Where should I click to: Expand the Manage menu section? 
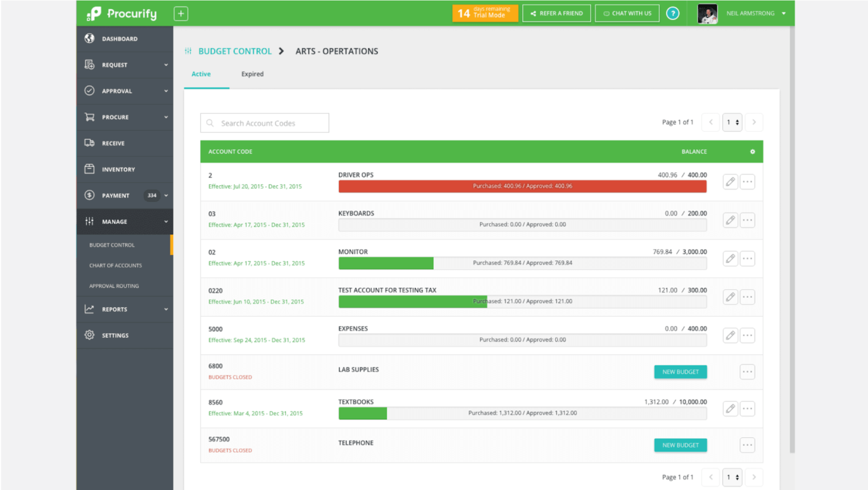point(124,222)
